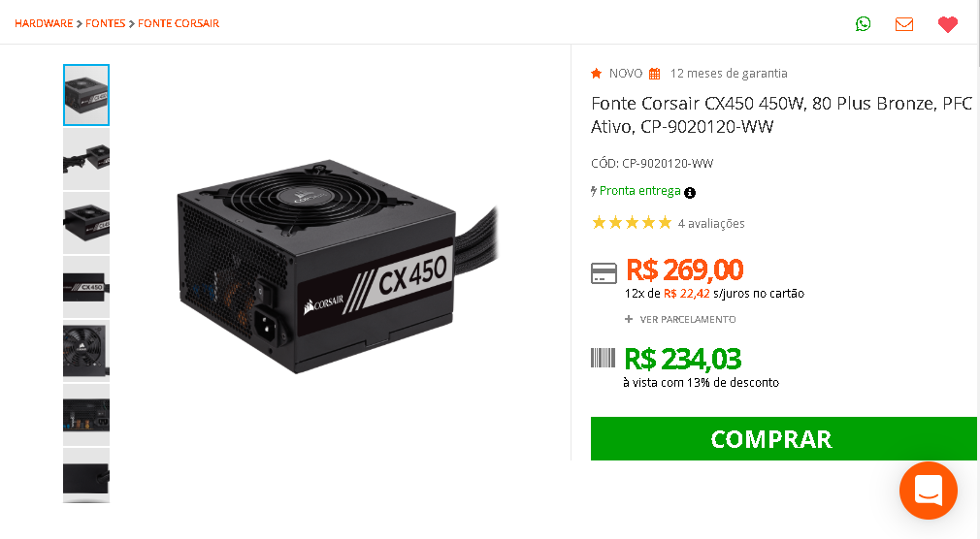Click the WhatsApp share icon
The height and width of the screenshot is (539, 980).
(x=864, y=23)
